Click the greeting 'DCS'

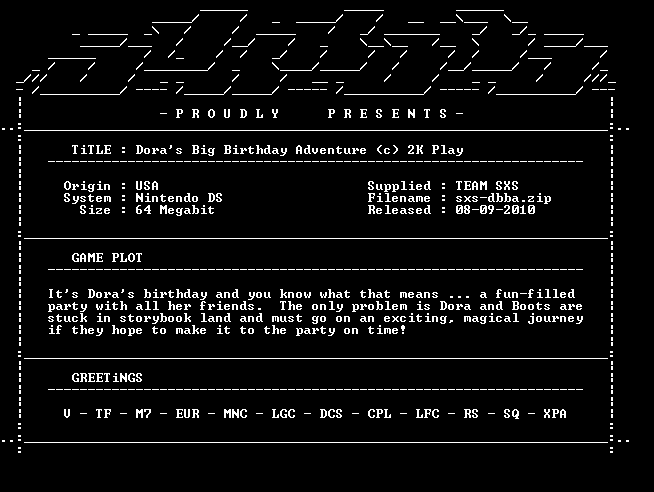[331, 414]
